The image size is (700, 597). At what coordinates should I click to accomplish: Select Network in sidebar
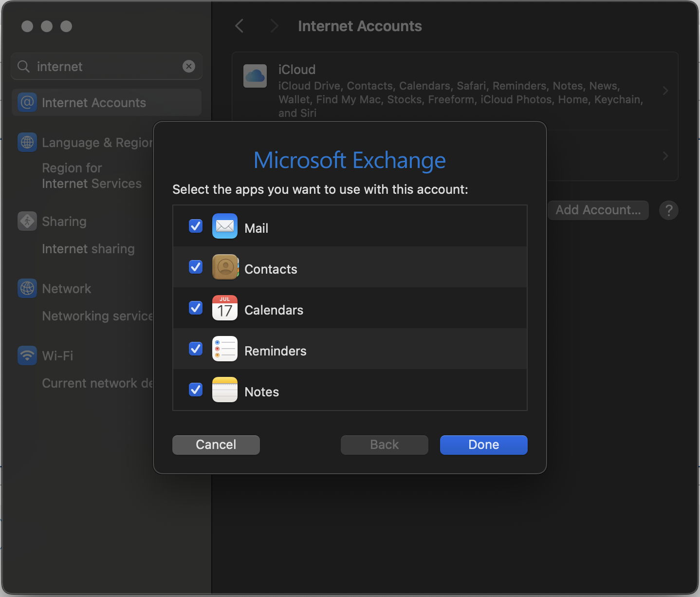(67, 289)
